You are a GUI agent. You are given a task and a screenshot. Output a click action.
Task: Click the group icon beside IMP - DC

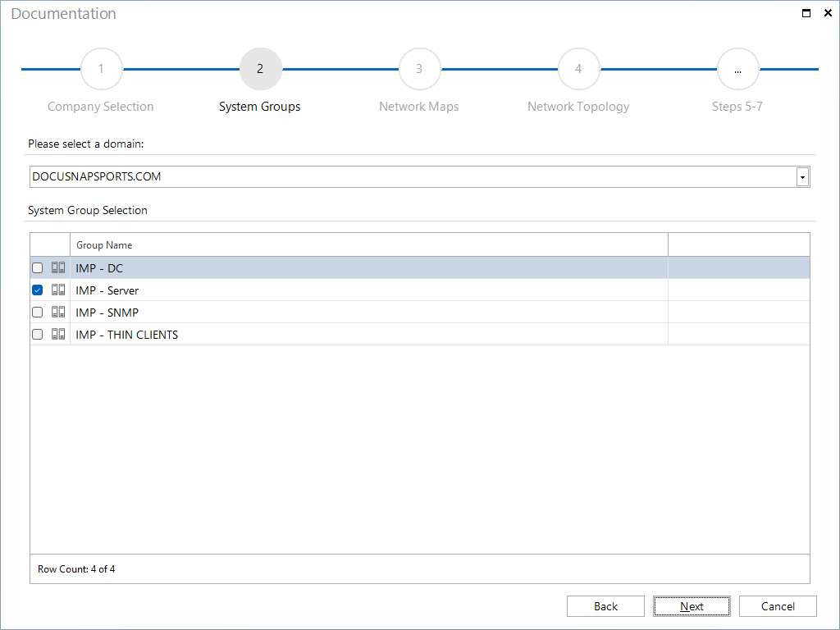(58, 267)
